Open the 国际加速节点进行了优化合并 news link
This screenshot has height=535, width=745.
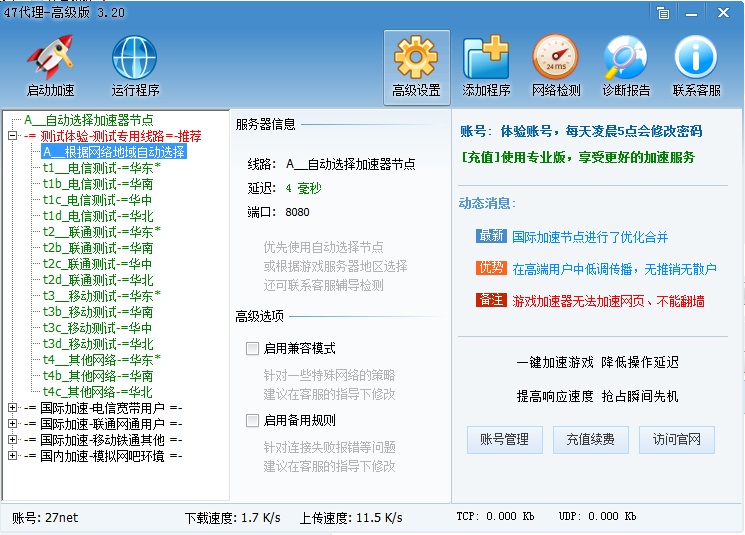pos(590,237)
